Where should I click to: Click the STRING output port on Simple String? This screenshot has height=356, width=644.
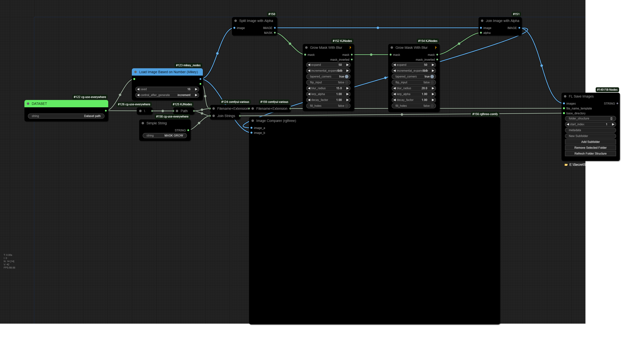(x=188, y=130)
